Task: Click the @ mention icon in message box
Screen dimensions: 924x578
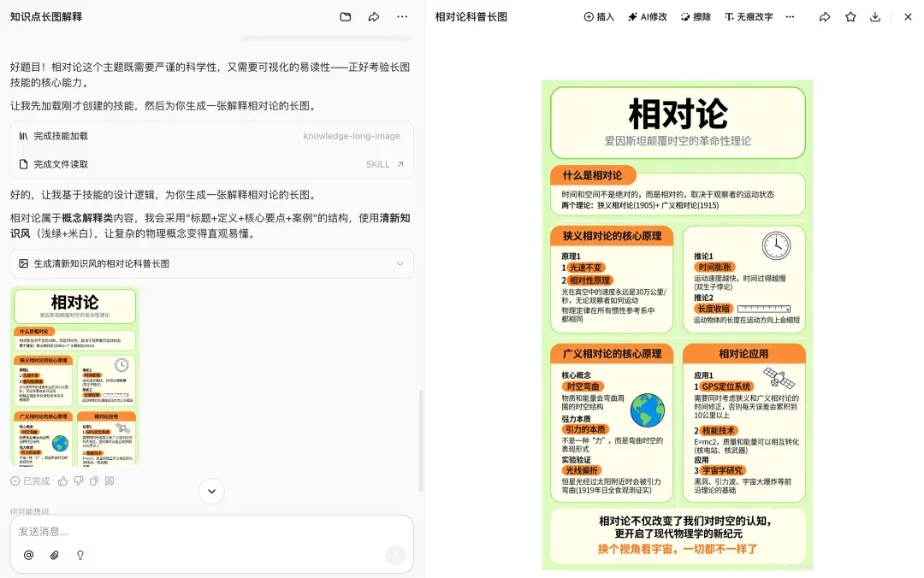Action: coord(28,555)
